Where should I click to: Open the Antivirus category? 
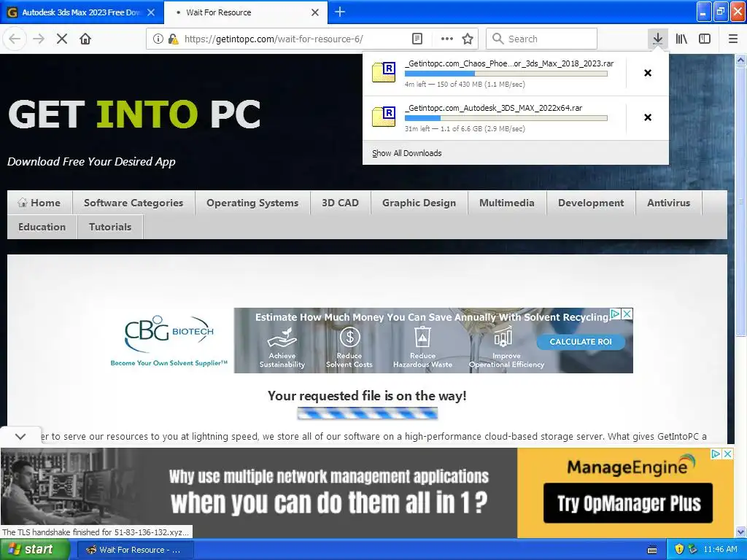(x=668, y=203)
